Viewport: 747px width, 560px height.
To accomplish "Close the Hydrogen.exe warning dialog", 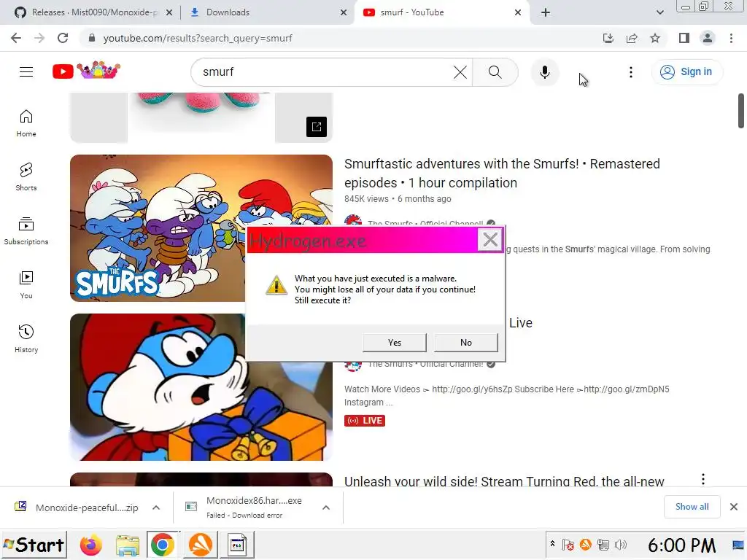I will point(490,239).
